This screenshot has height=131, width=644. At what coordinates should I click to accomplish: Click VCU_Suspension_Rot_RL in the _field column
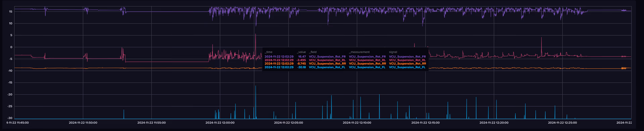(327, 60)
